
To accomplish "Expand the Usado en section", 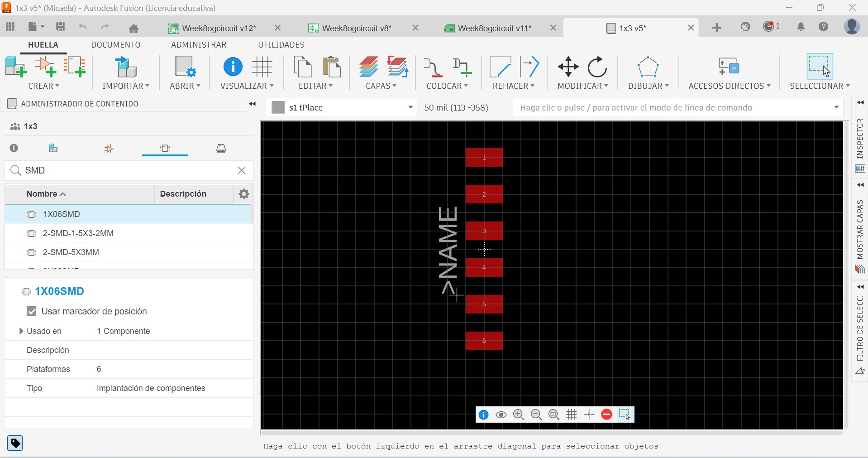I will pos(21,331).
